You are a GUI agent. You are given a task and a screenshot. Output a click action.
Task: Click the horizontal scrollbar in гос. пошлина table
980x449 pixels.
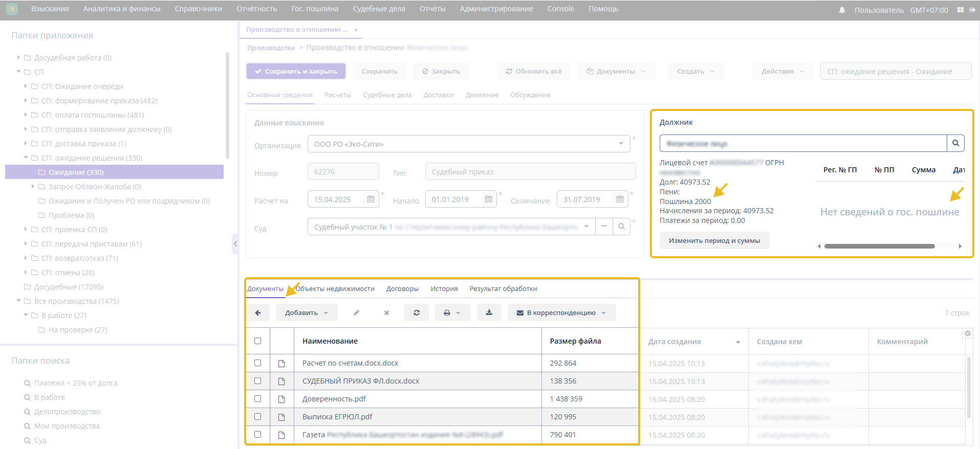879,246
